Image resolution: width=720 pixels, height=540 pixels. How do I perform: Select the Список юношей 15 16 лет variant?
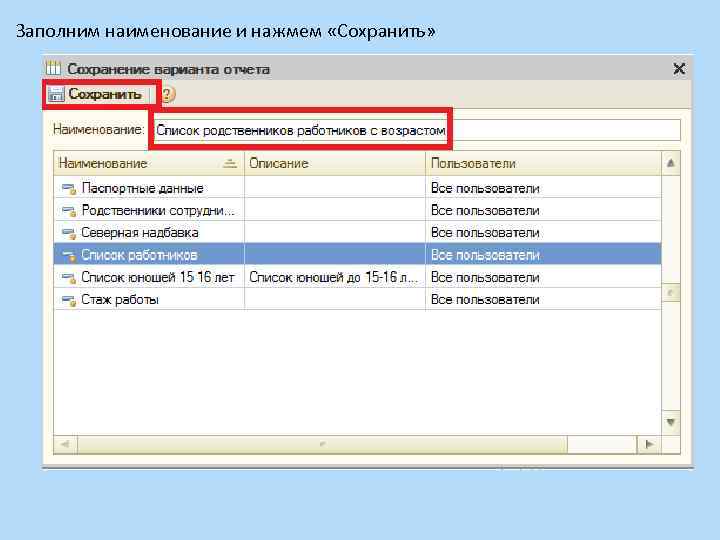coord(158,277)
